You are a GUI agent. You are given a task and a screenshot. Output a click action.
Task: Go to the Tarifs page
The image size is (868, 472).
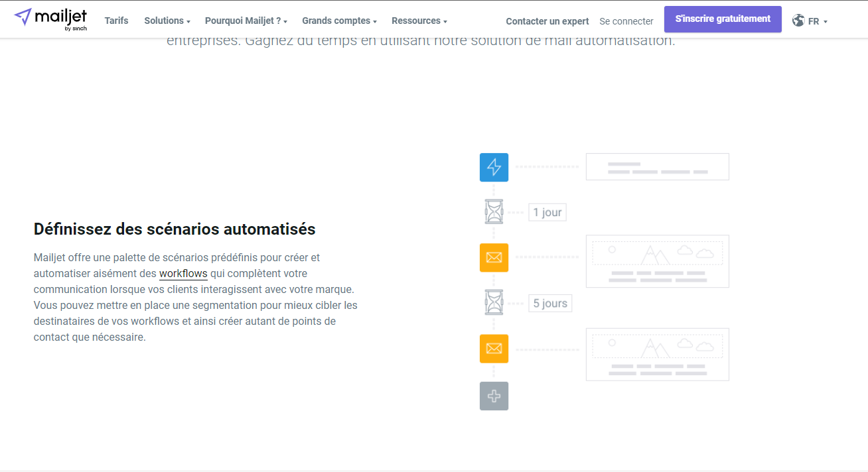[x=116, y=21]
